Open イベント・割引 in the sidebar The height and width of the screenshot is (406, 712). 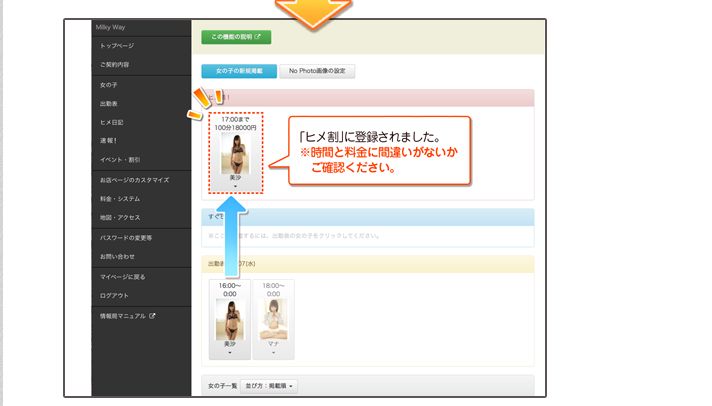click(x=120, y=160)
